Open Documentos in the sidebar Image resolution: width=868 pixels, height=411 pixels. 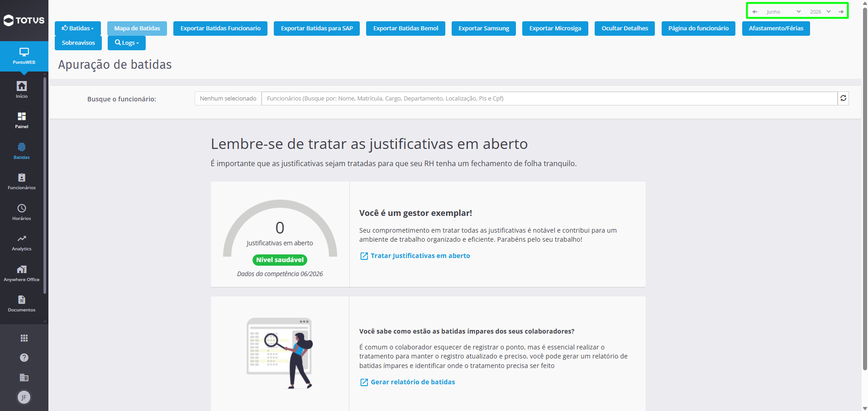coord(22,304)
